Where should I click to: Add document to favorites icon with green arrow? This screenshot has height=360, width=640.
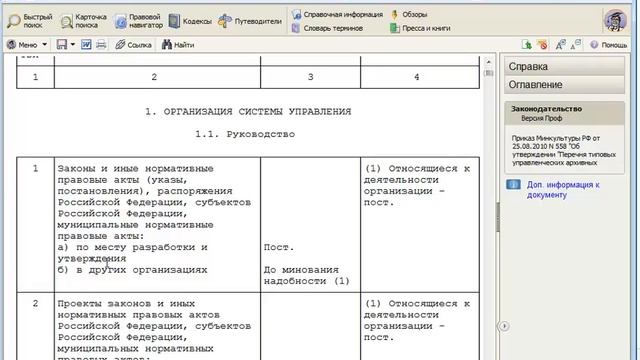click(x=527, y=44)
